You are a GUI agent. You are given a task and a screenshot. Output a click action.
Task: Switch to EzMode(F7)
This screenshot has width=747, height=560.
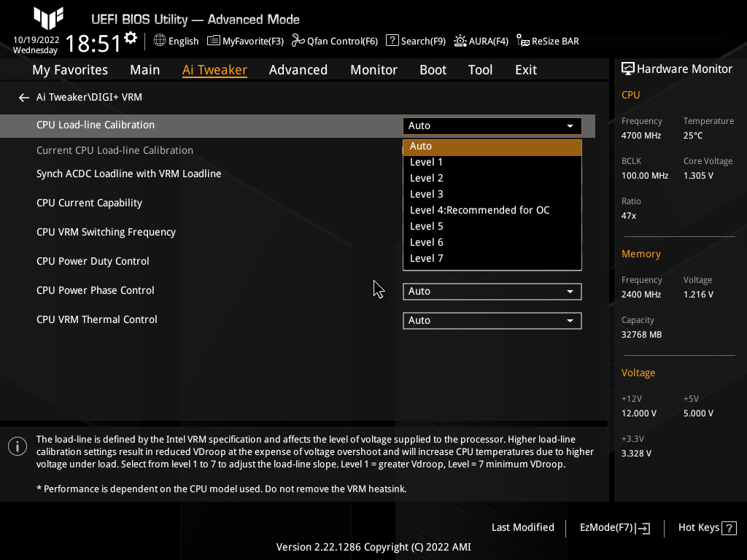(x=614, y=527)
